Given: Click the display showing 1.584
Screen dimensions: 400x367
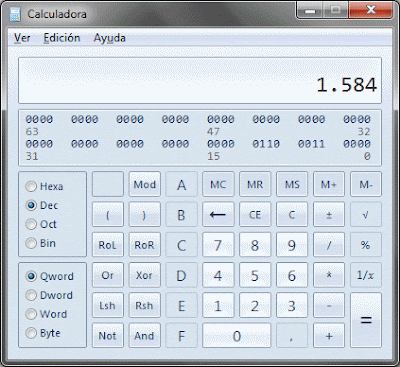Looking at the screenshot, I should (200, 80).
